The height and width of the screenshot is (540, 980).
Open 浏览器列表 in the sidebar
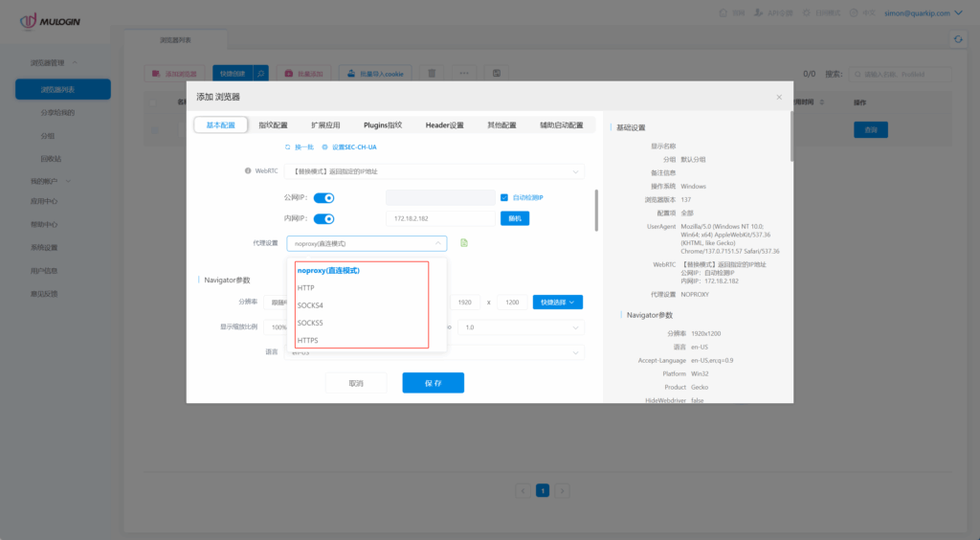click(x=63, y=89)
